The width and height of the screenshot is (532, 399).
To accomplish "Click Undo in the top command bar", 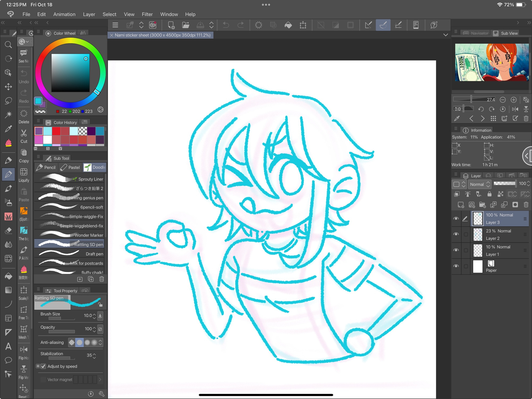I will pyautogui.click(x=226, y=25).
